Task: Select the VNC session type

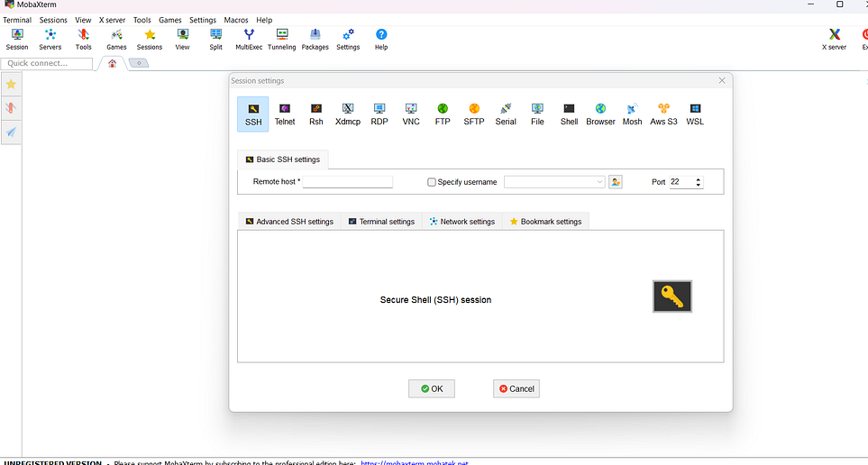Action: click(x=411, y=114)
